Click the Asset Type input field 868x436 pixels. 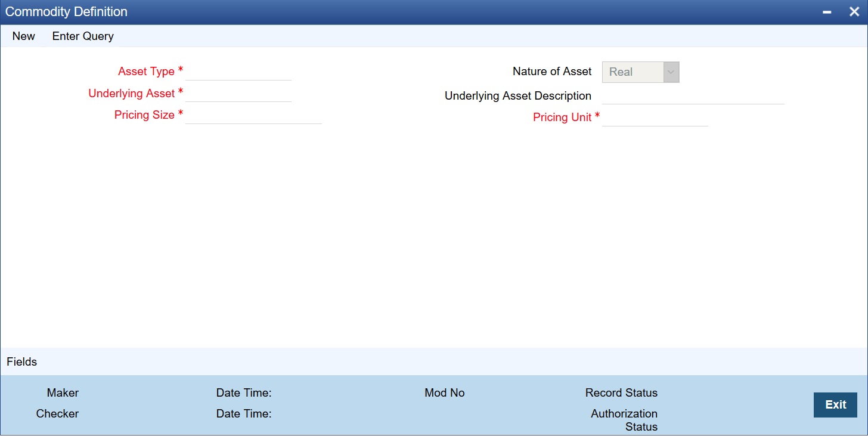pyautogui.click(x=238, y=73)
